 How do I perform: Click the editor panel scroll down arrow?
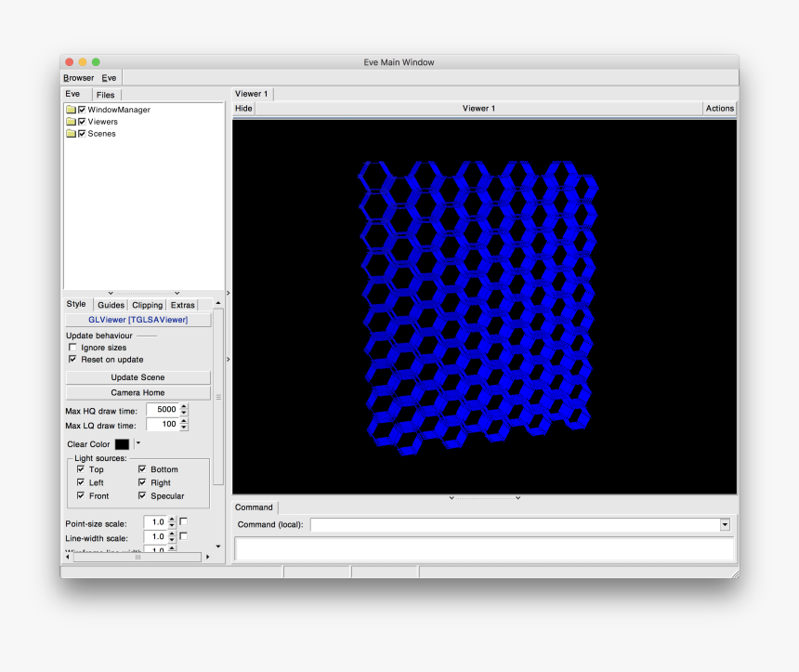(218, 547)
